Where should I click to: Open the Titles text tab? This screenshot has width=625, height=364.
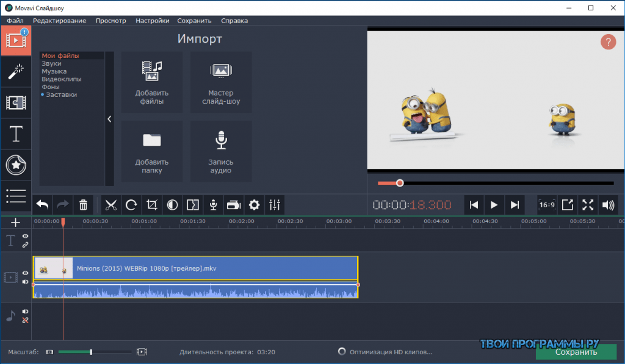[x=15, y=134]
